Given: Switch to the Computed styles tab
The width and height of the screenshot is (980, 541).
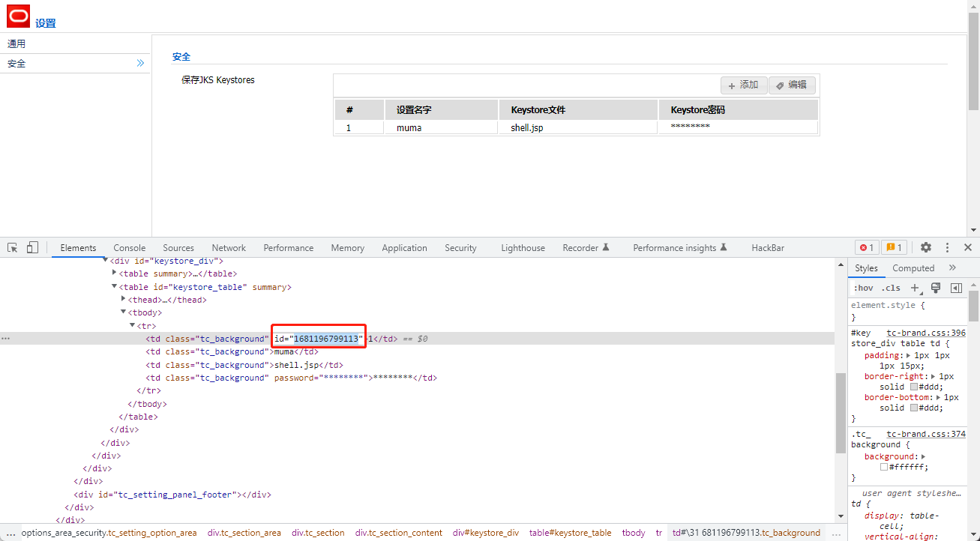Looking at the screenshot, I should click(913, 268).
